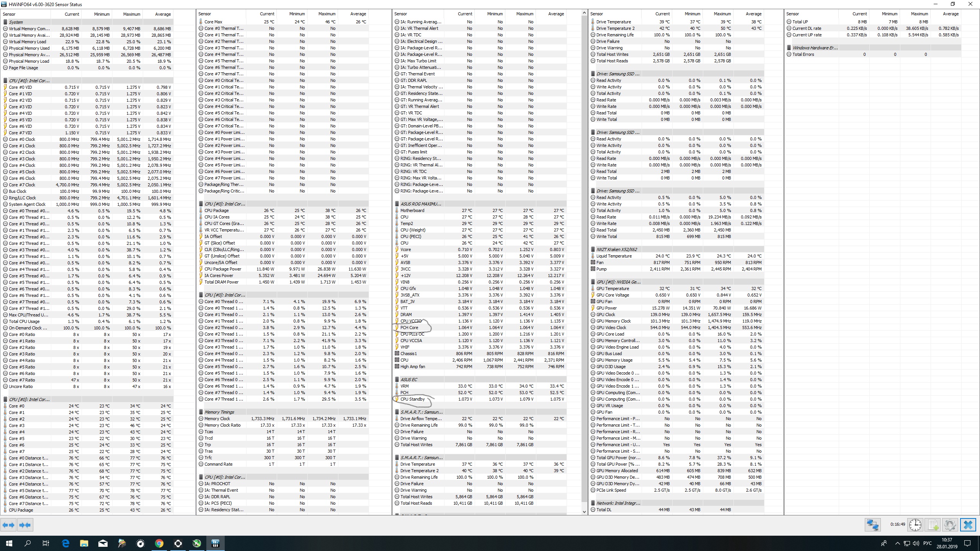This screenshot has height=551, width=980.
Task: Click the РУС language indicator
Action: tap(927, 543)
